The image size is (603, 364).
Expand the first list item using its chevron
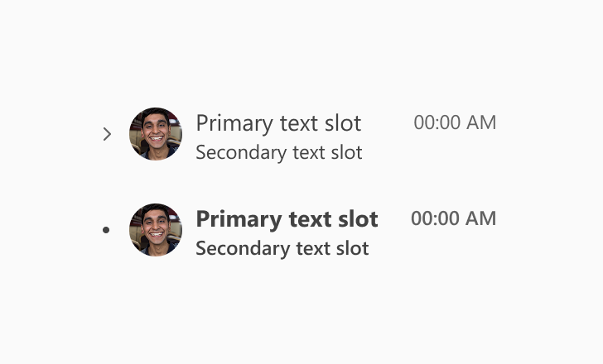[x=108, y=134]
